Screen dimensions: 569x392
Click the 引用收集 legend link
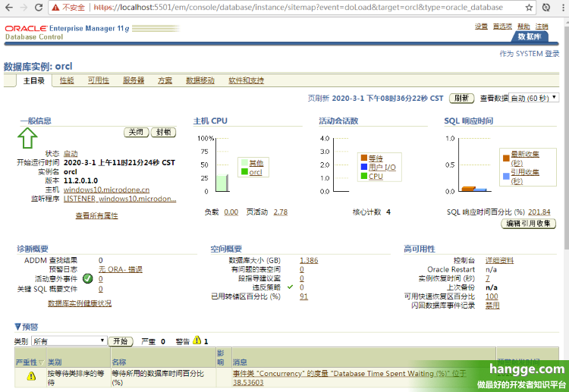tap(525, 176)
